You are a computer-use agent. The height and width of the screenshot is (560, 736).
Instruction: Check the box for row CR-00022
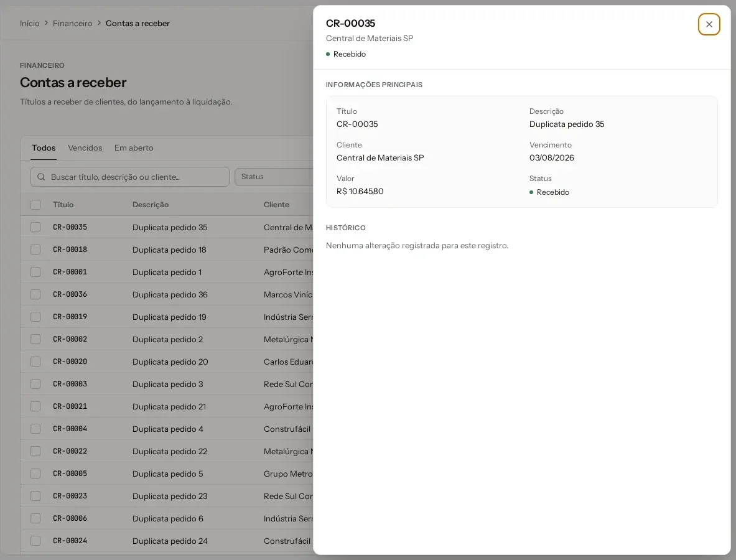[35, 451]
